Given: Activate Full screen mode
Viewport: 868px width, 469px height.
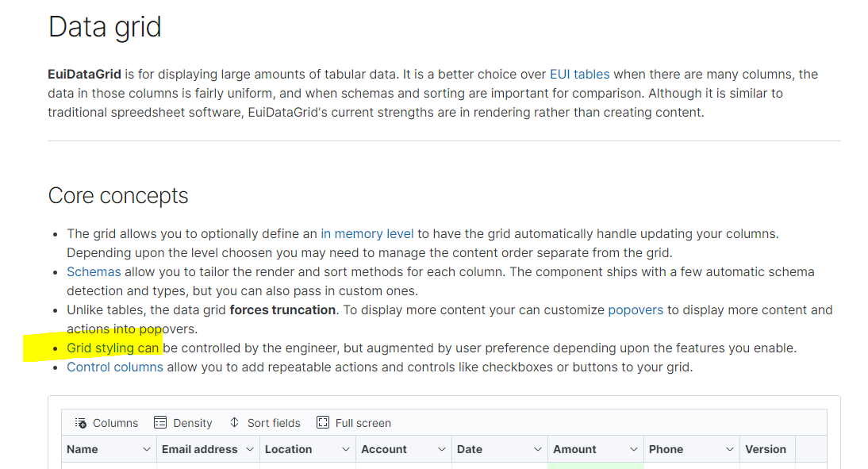Looking at the screenshot, I should coord(353,422).
